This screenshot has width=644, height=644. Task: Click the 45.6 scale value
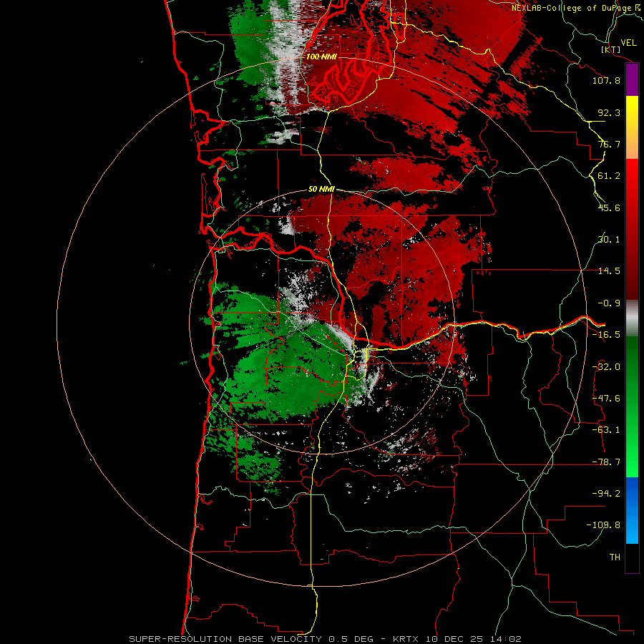609,208
